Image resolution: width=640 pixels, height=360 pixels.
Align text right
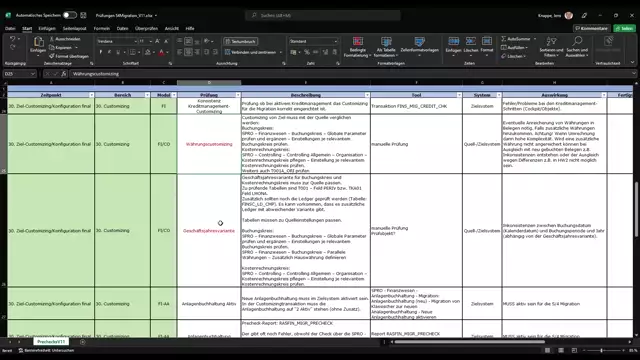pyautogui.click(x=197, y=52)
